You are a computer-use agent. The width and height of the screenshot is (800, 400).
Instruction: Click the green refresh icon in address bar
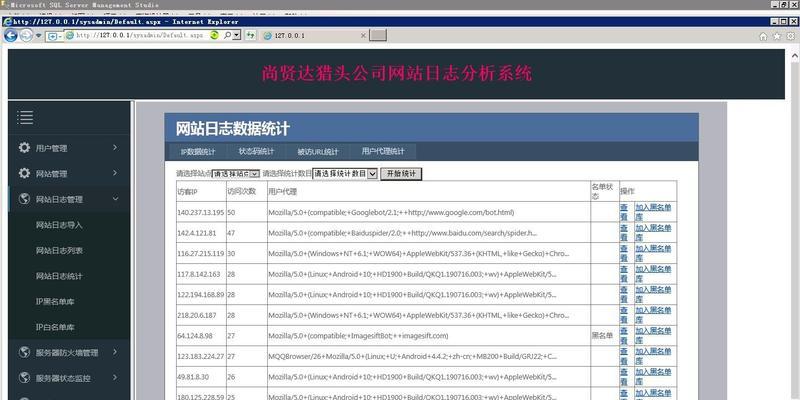[215, 35]
